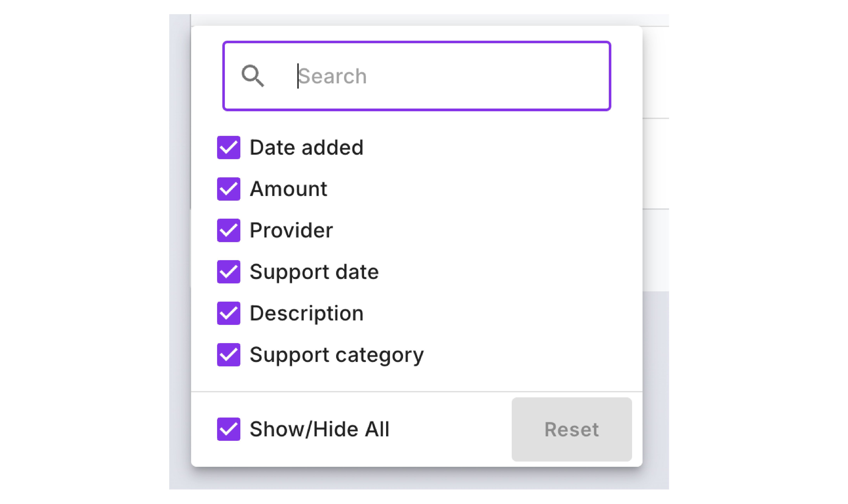
Task: Click the Show/Hide All label text
Action: tap(319, 429)
